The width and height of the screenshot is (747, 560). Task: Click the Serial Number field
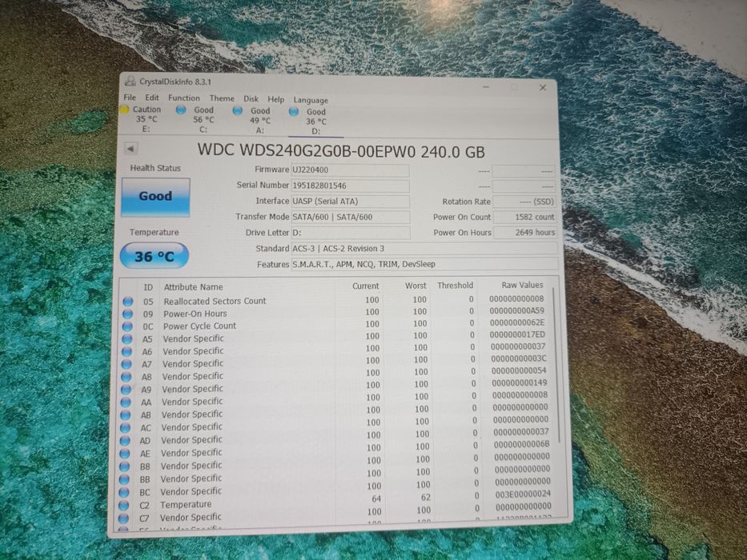[350, 186]
